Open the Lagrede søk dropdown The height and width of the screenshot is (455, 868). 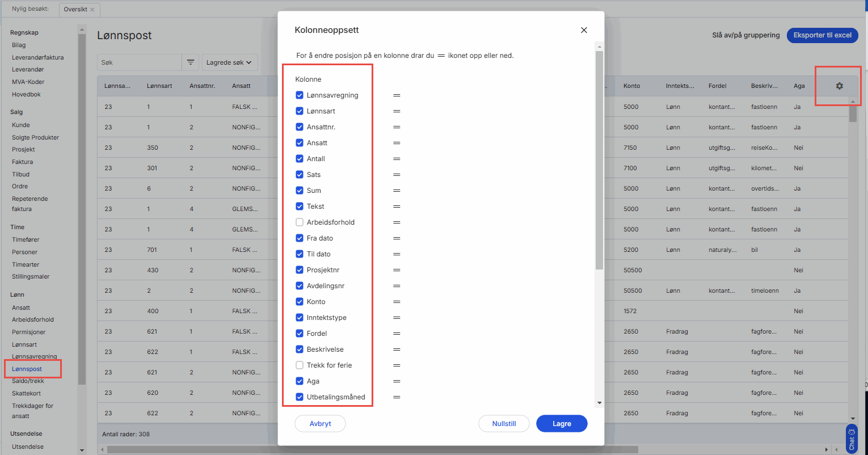(230, 62)
